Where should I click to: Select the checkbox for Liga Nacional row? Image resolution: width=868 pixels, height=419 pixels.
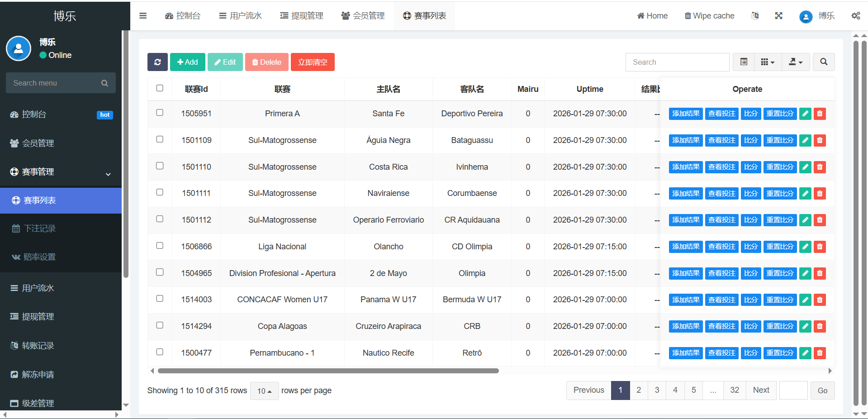pyautogui.click(x=160, y=246)
